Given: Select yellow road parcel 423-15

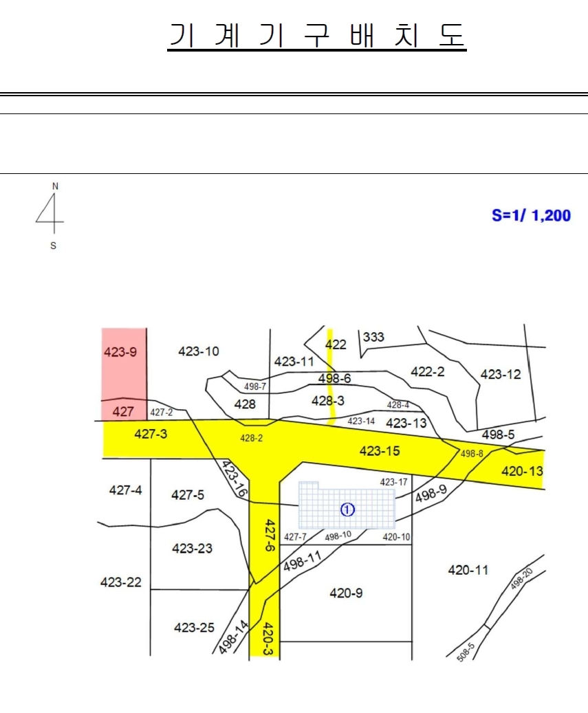Looking at the screenshot, I should point(380,450).
